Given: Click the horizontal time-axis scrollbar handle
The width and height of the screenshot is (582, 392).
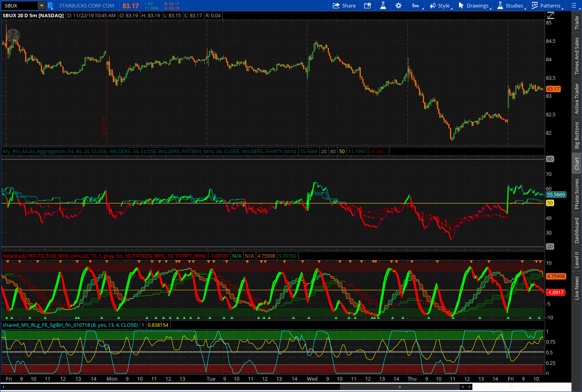Looking at the screenshot, I should [400, 387].
